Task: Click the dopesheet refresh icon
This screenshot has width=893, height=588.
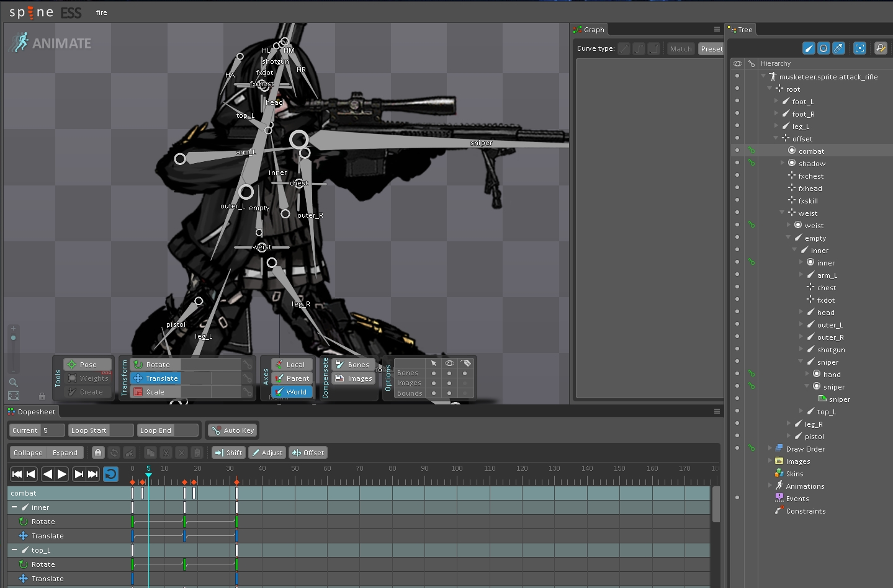Action: [114, 453]
